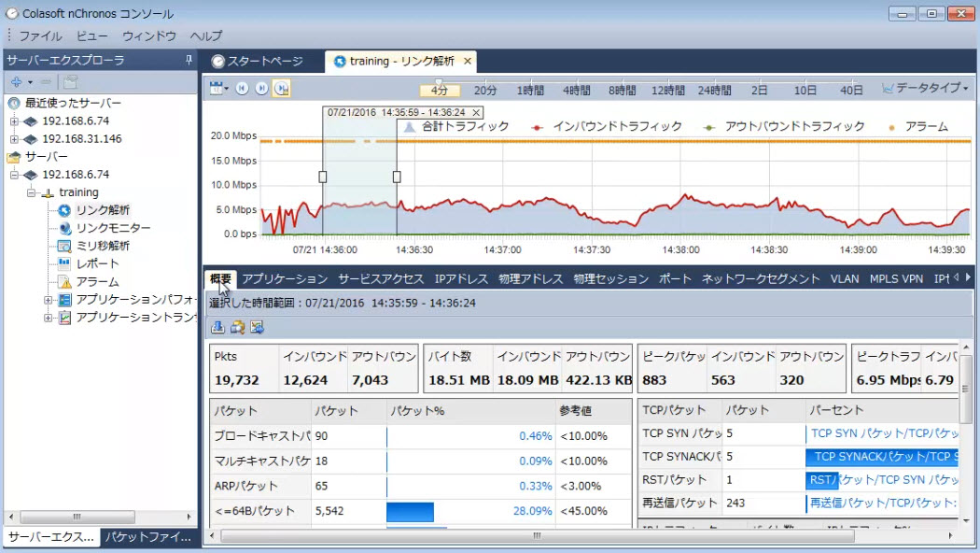The height and width of the screenshot is (553, 980).
Task: Expand 192.168.6.74 under 最近使ったサーバー
Action: (x=14, y=121)
